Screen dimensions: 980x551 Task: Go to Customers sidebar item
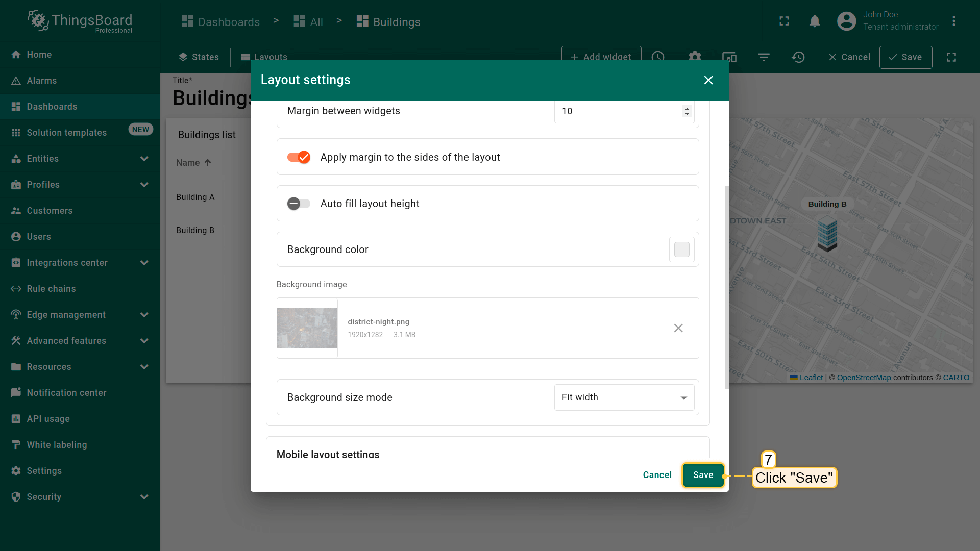[x=50, y=211]
